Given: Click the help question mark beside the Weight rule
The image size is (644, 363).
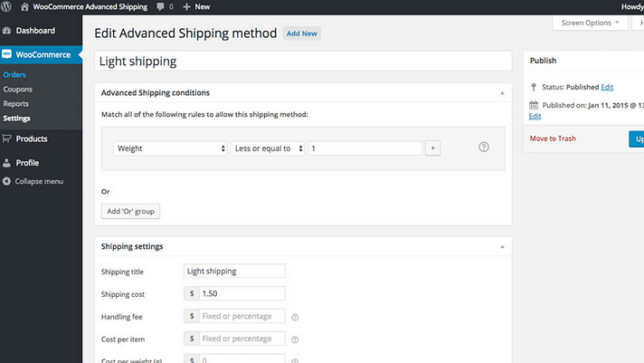Looking at the screenshot, I should coord(484,147).
